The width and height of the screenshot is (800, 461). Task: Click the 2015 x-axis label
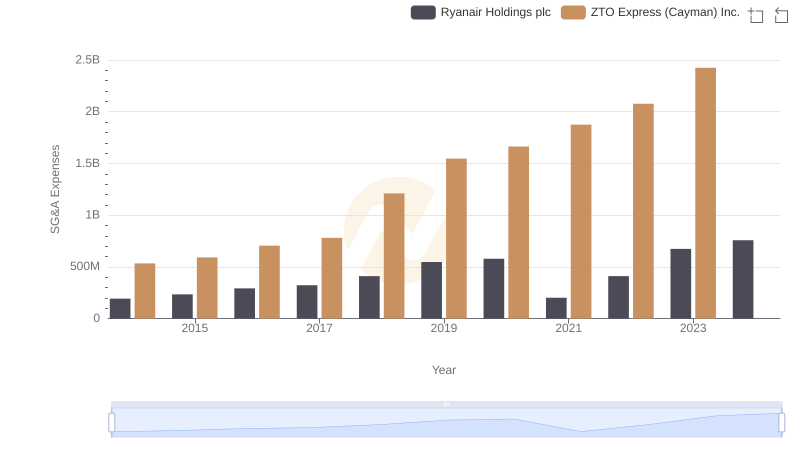click(195, 328)
